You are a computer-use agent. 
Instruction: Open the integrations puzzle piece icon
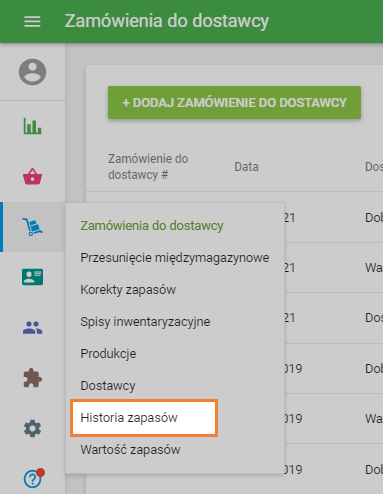pyautogui.click(x=32, y=378)
